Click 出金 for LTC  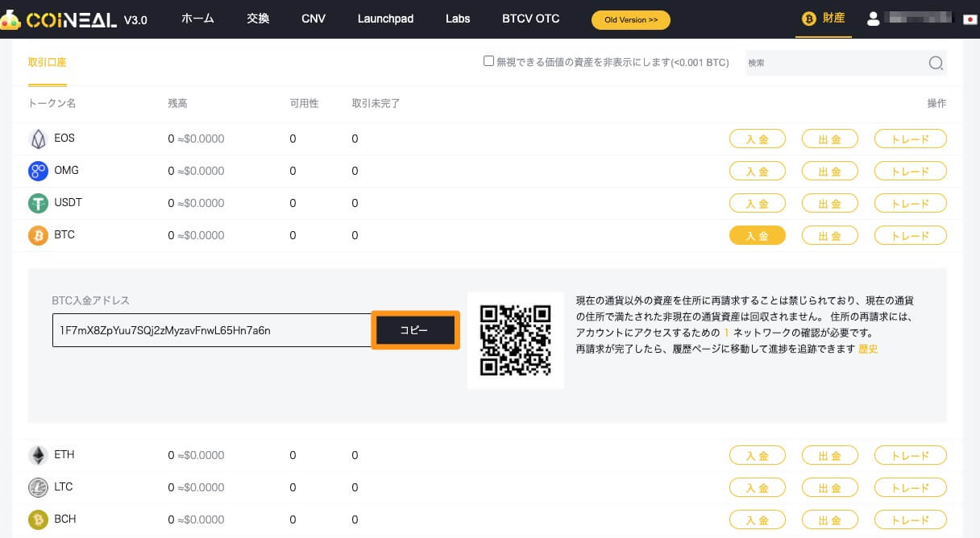829,487
